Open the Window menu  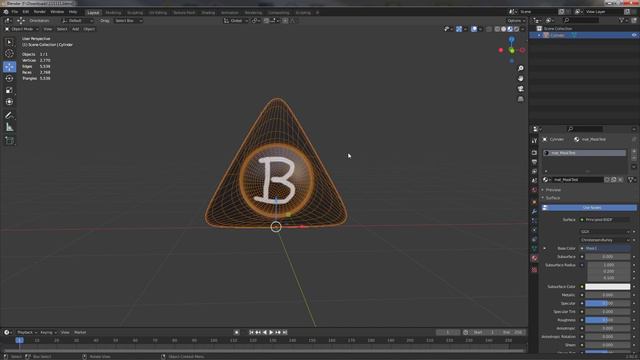tap(57, 12)
